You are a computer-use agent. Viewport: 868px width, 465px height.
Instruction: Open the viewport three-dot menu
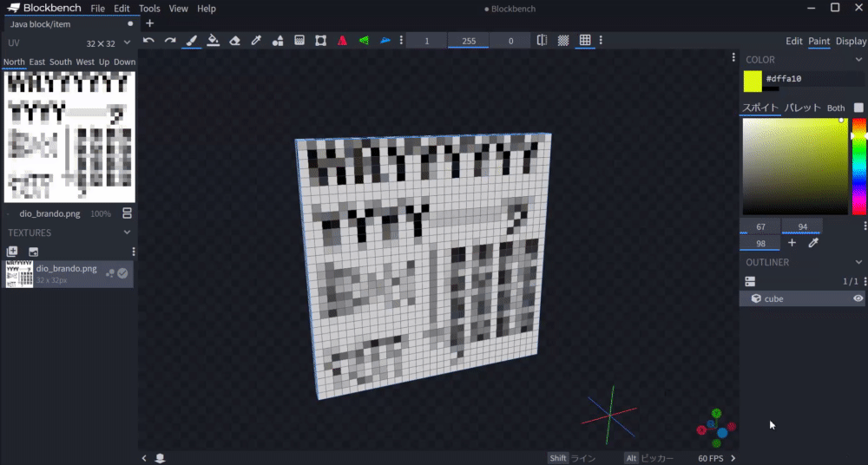tap(733, 57)
